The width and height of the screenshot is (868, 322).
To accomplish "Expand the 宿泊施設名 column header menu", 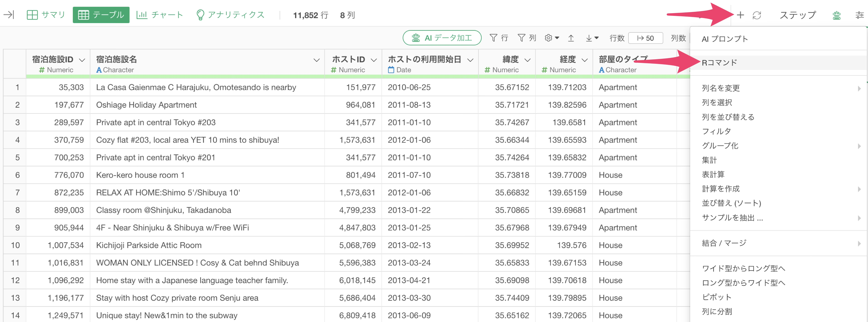I will tap(316, 60).
